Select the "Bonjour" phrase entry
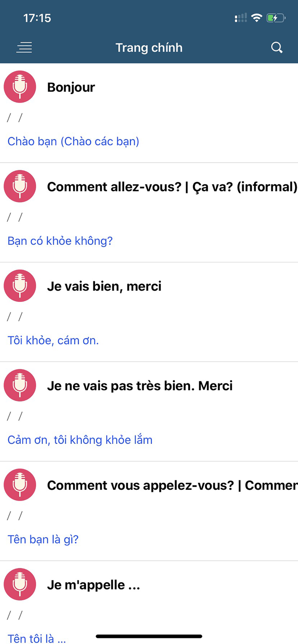Screen dimensions: 298x644 71,87
